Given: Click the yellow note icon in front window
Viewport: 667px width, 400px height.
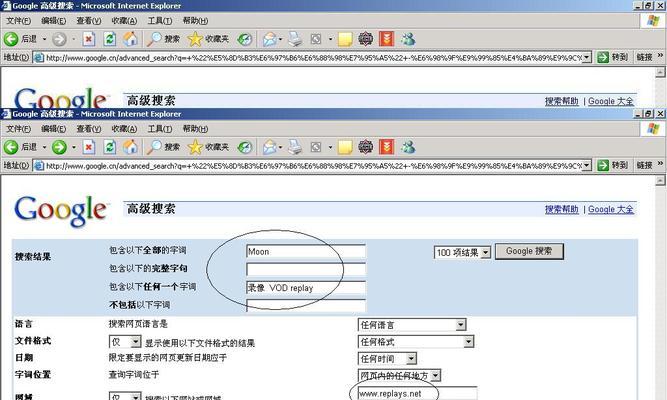Looking at the screenshot, I should pos(345,147).
